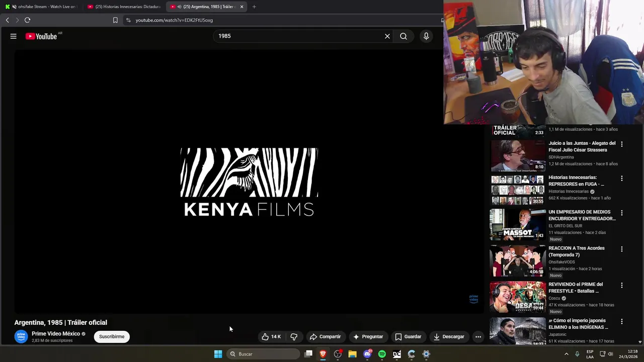This screenshot has height=362, width=644.
Task: Start voice search with the microphone
Action: click(426, 36)
